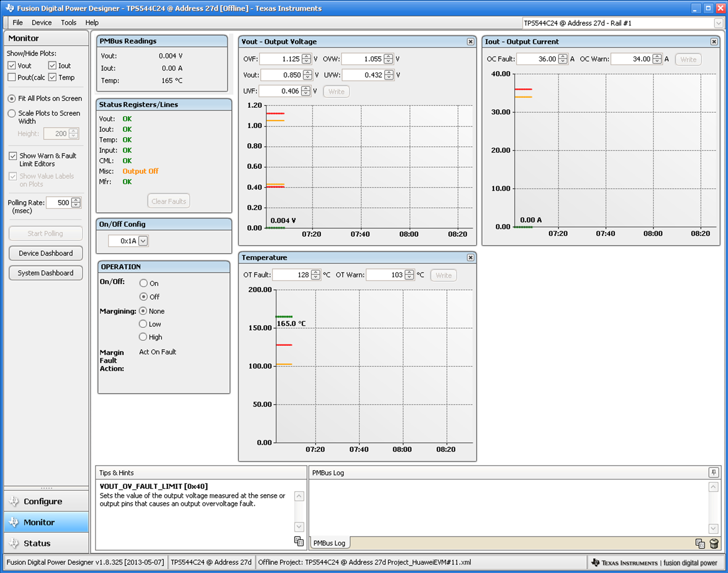Switch to the Configure section
Image resolution: width=728 pixels, height=573 pixels.
coord(46,501)
